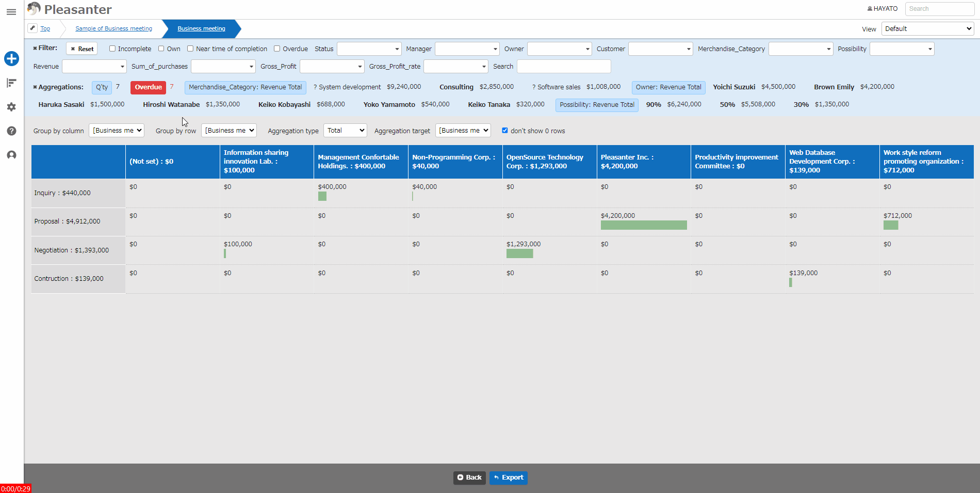Open the Revenue filter dropdown

[94, 67]
